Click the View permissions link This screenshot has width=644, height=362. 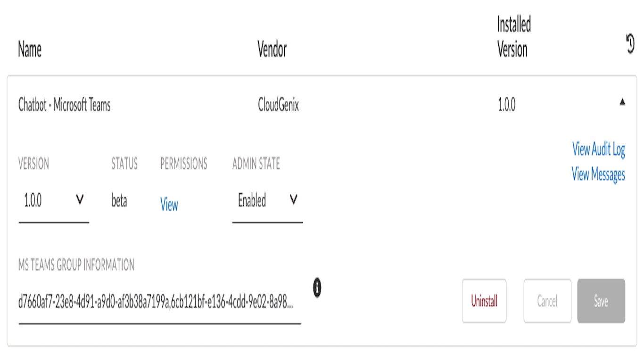169,205
